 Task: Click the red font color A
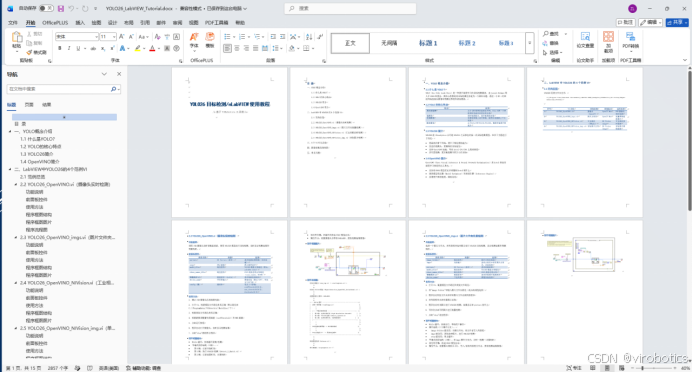[x=152, y=48]
